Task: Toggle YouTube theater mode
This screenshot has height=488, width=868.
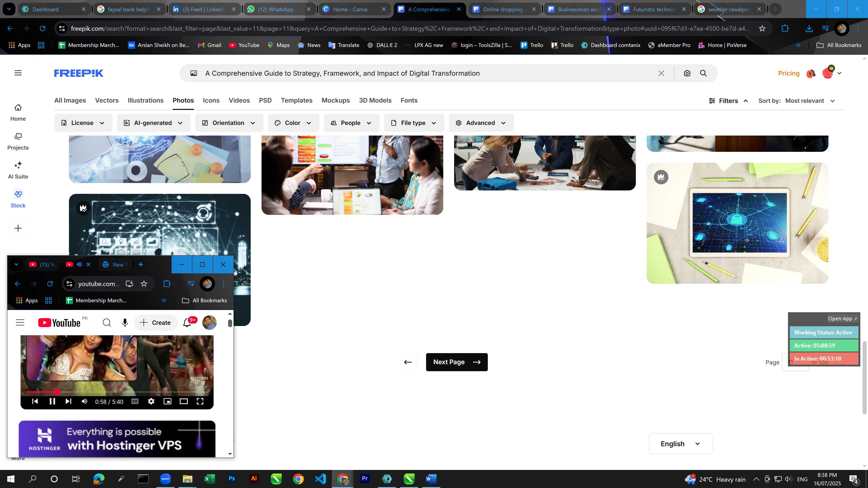Action: point(184,401)
